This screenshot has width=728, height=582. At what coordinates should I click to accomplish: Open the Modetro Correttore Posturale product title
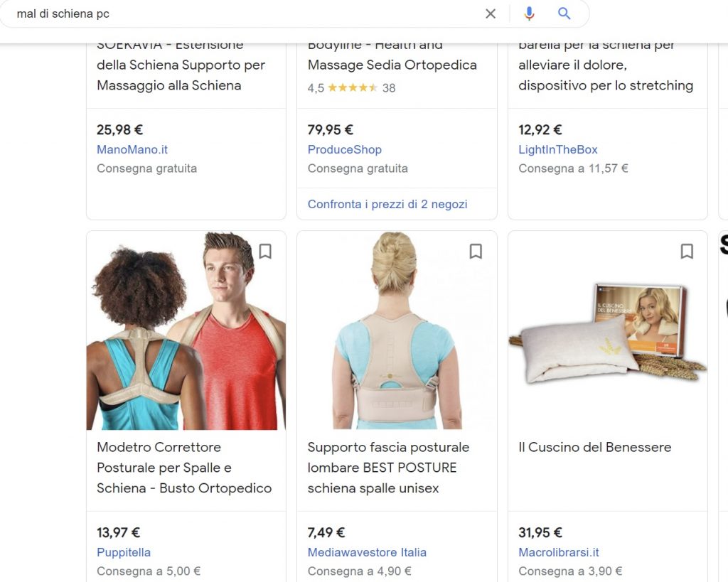click(x=184, y=468)
